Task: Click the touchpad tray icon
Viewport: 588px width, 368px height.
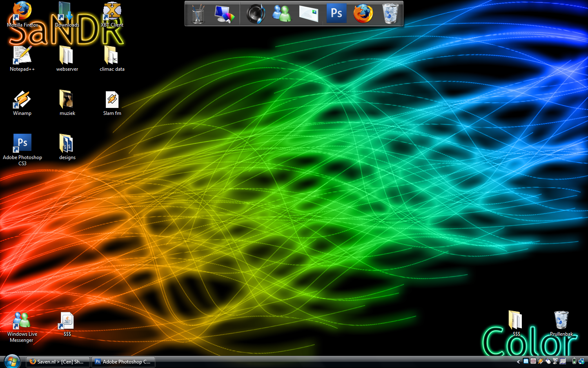Action: pos(563,361)
